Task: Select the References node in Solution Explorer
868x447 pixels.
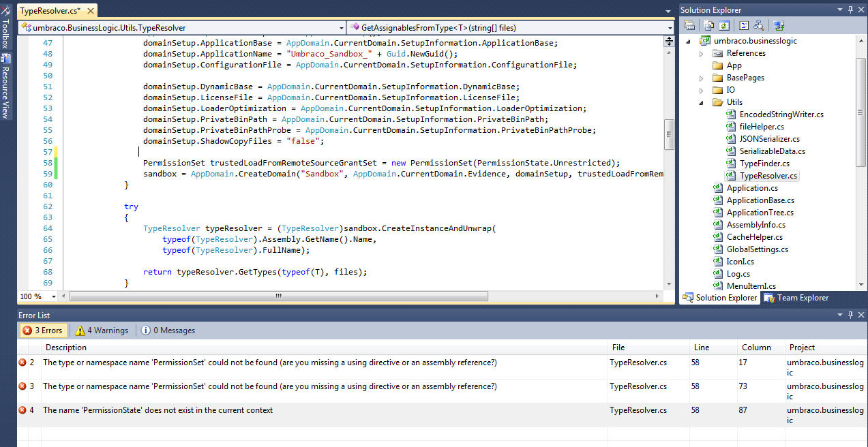Action: click(x=746, y=53)
